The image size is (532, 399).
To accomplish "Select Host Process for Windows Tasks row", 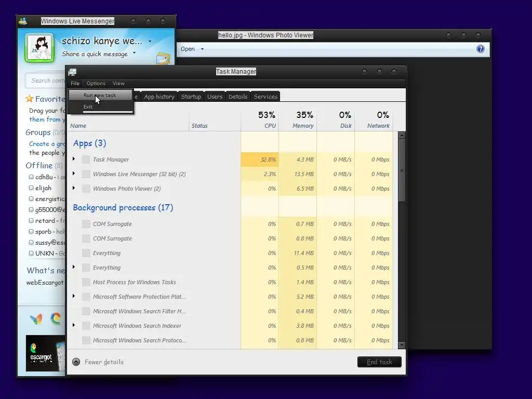I will pyautogui.click(x=231, y=282).
